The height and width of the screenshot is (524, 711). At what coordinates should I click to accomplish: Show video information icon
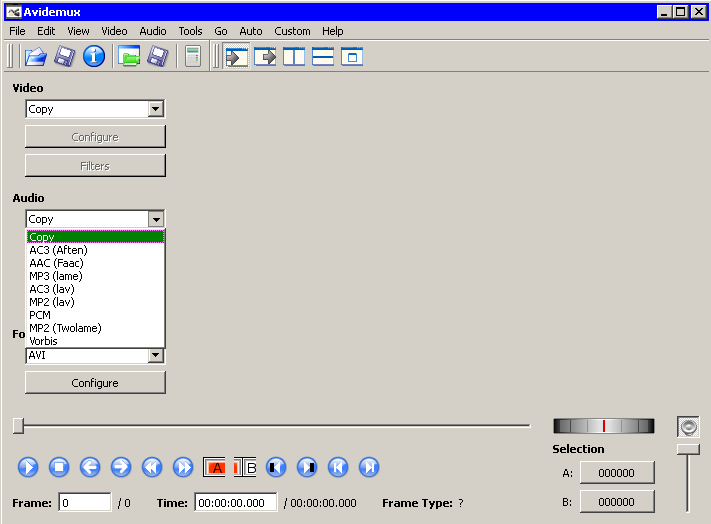click(x=94, y=57)
